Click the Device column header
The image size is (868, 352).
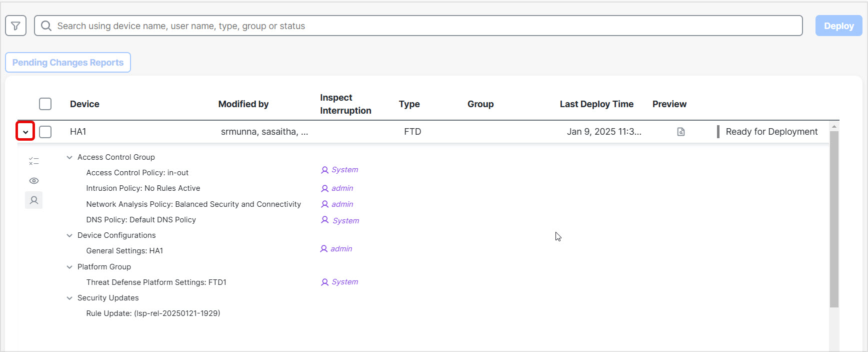pos(84,104)
